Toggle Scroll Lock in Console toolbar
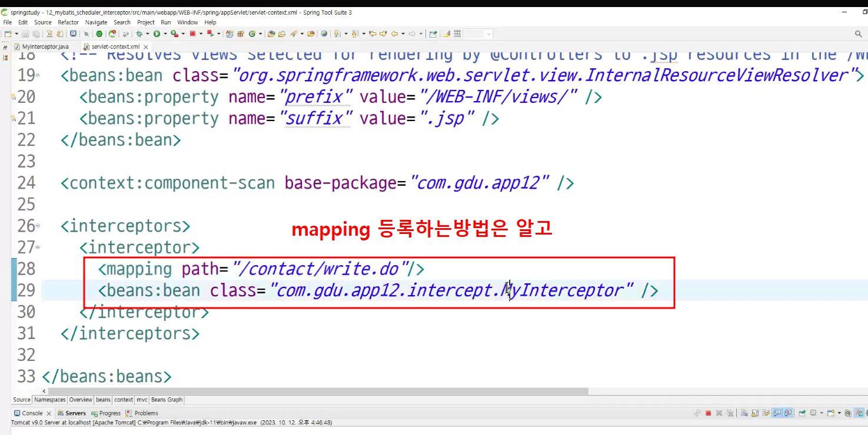The height and width of the screenshot is (435, 868). tap(755, 413)
